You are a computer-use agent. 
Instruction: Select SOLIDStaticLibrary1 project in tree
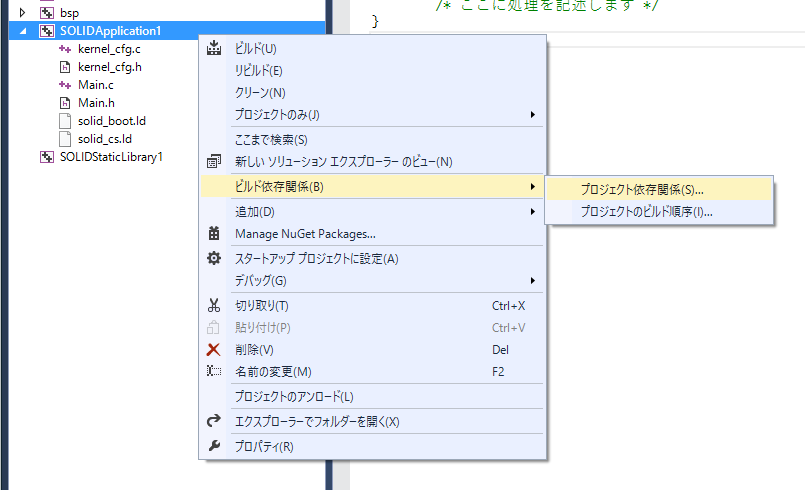point(111,157)
